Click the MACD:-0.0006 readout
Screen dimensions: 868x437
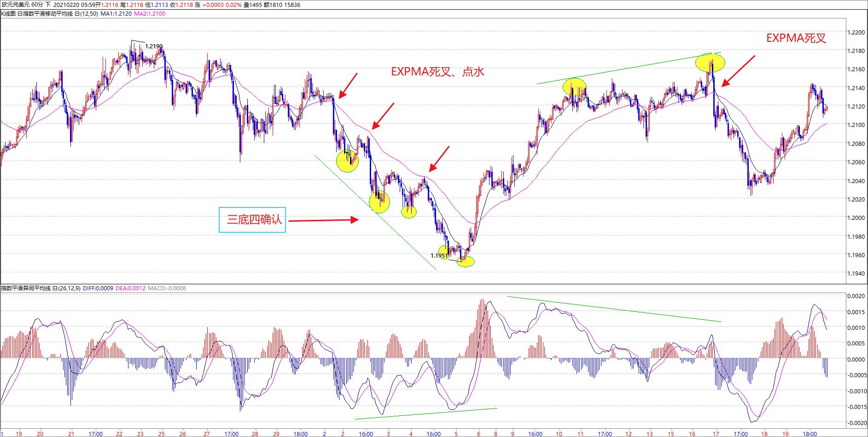pyautogui.click(x=167, y=288)
